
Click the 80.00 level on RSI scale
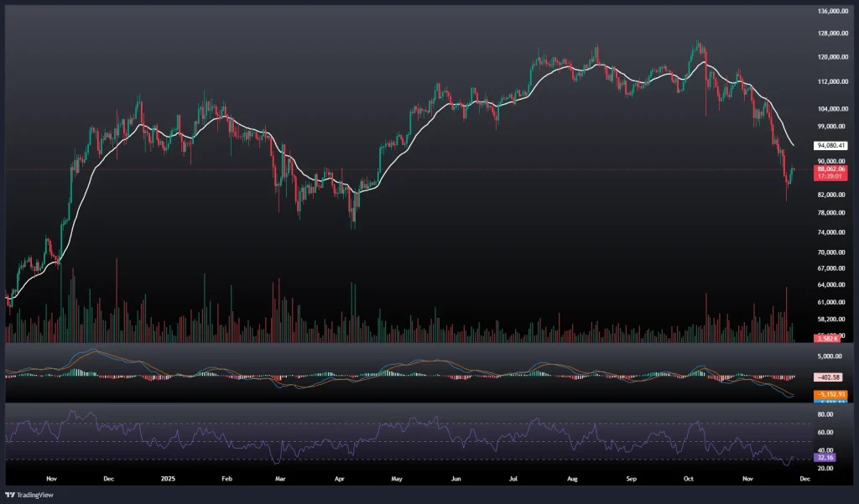click(827, 414)
